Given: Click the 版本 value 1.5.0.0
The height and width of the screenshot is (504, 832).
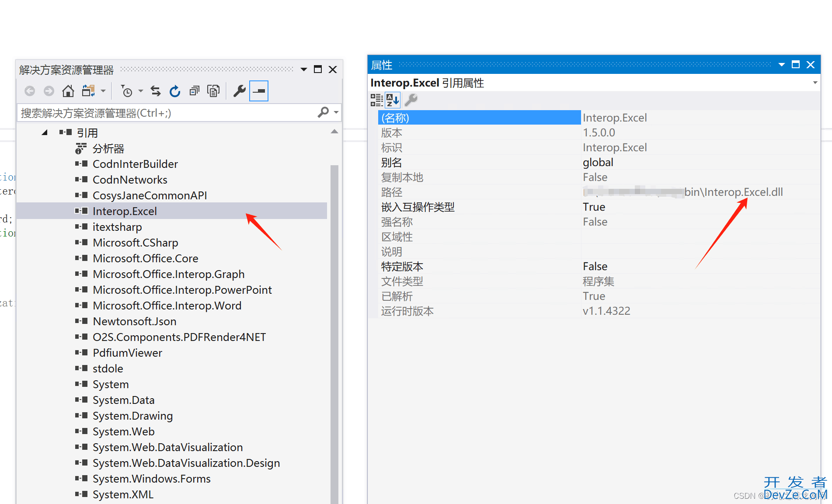Looking at the screenshot, I should click(599, 132).
